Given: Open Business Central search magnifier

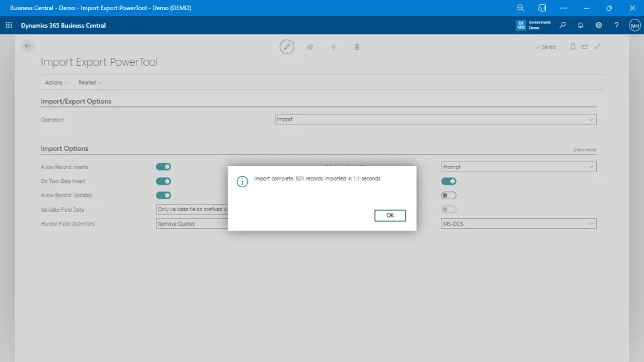Looking at the screenshot, I should click(x=563, y=25).
